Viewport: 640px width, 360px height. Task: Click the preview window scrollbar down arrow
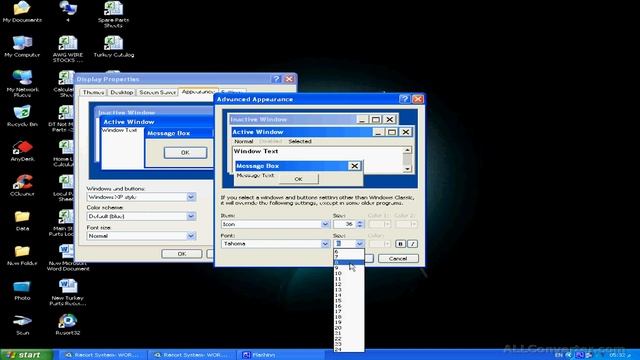point(407,169)
